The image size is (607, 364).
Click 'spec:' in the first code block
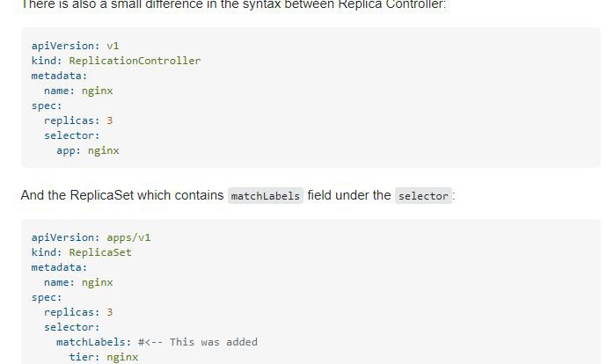[x=47, y=106]
